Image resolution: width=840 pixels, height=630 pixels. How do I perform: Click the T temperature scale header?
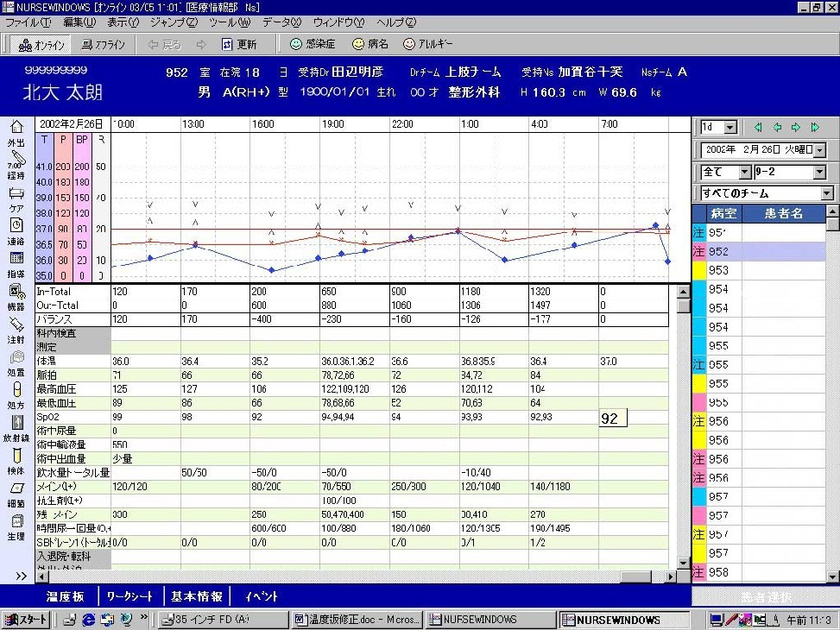tap(44, 140)
